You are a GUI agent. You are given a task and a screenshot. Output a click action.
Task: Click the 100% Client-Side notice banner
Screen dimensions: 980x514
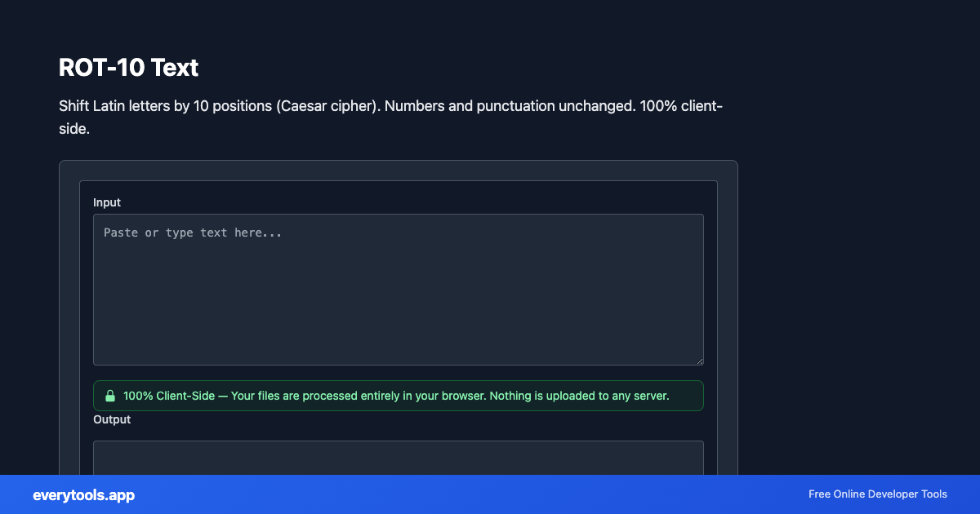[399, 396]
